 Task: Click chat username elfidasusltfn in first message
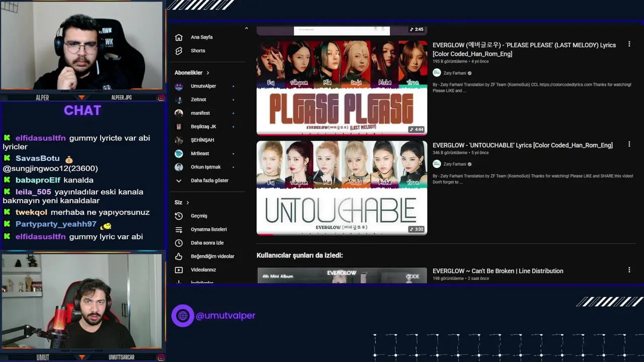click(x=41, y=138)
